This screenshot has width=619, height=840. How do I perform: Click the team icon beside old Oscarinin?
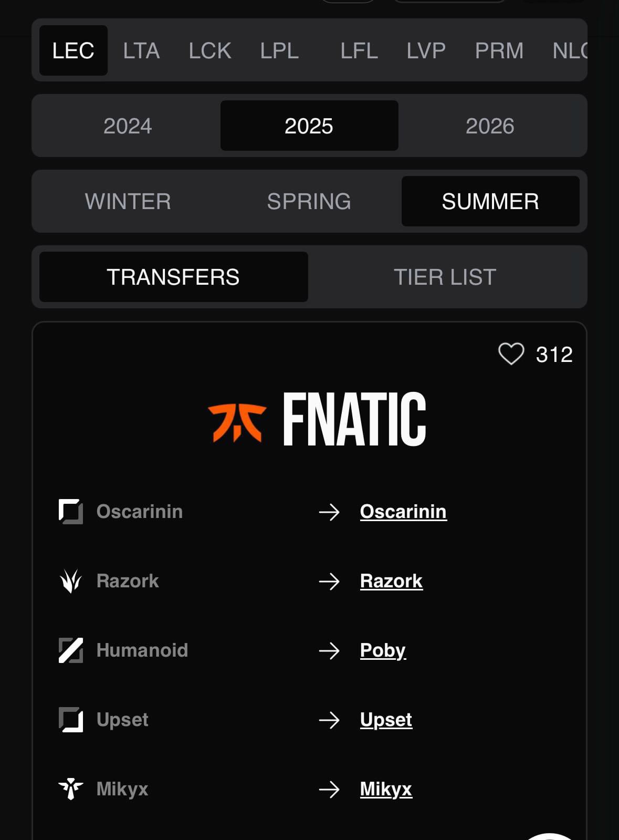[71, 512]
